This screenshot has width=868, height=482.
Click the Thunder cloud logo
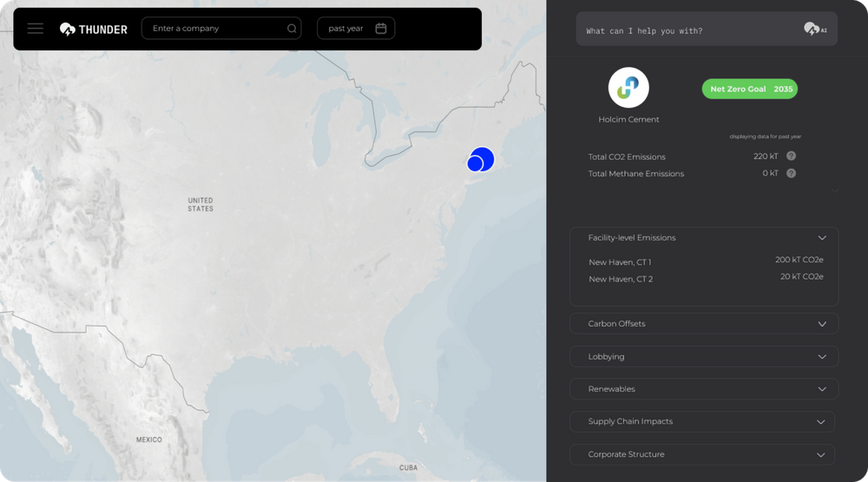(x=68, y=30)
